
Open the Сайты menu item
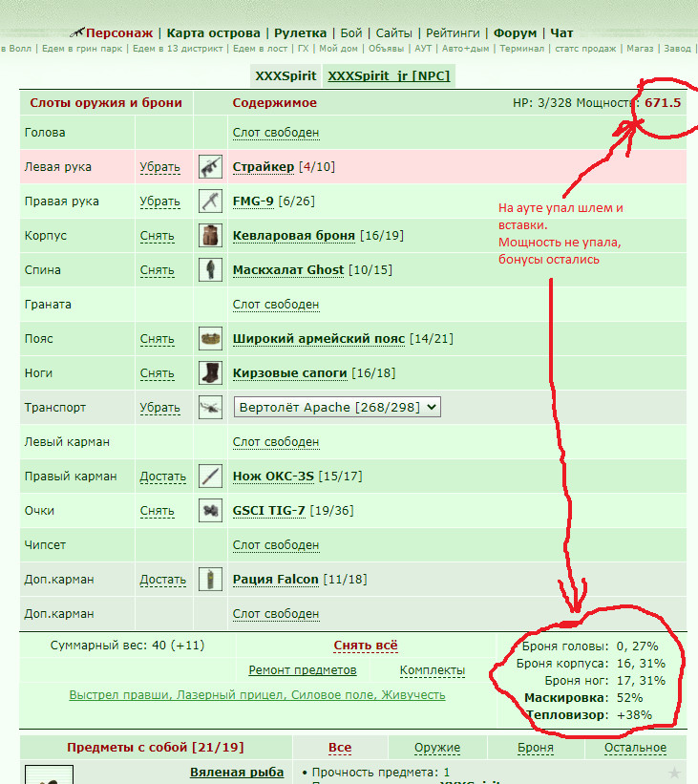(394, 33)
